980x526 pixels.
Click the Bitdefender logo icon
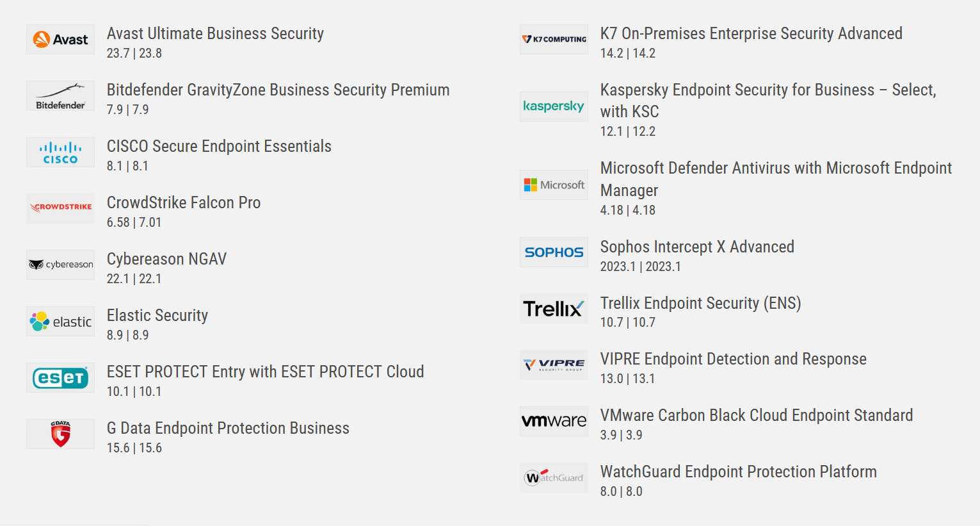click(60, 96)
